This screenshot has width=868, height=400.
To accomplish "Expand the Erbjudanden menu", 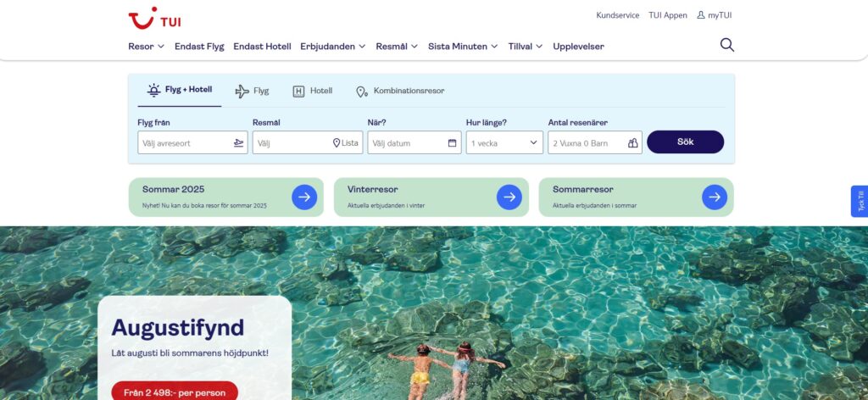I will [x=332, y=47].
